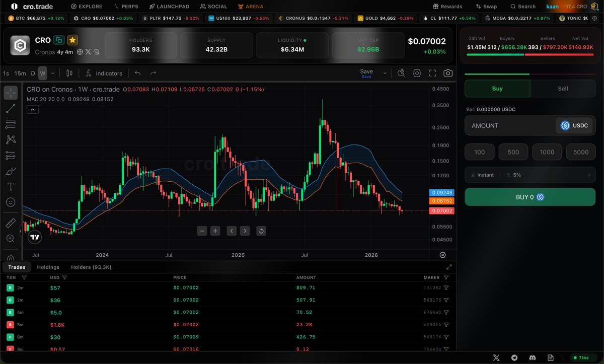Select the crosshair cursor tool
604x364 pixels.
coord(11,93)
